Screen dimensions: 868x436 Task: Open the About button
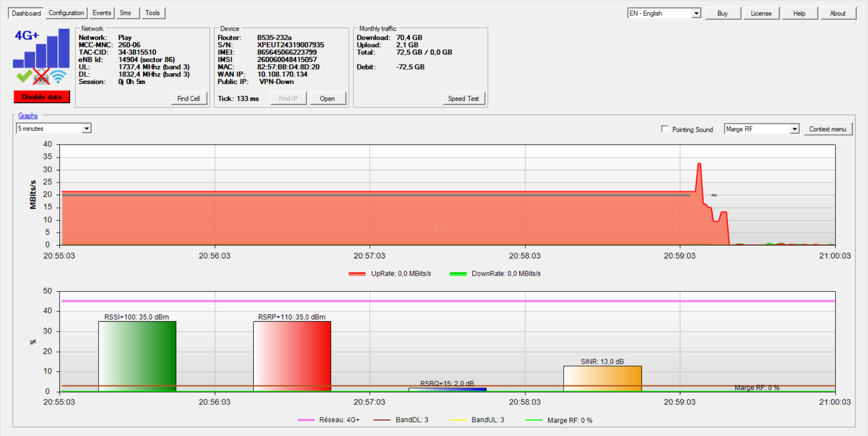point(838,14)
